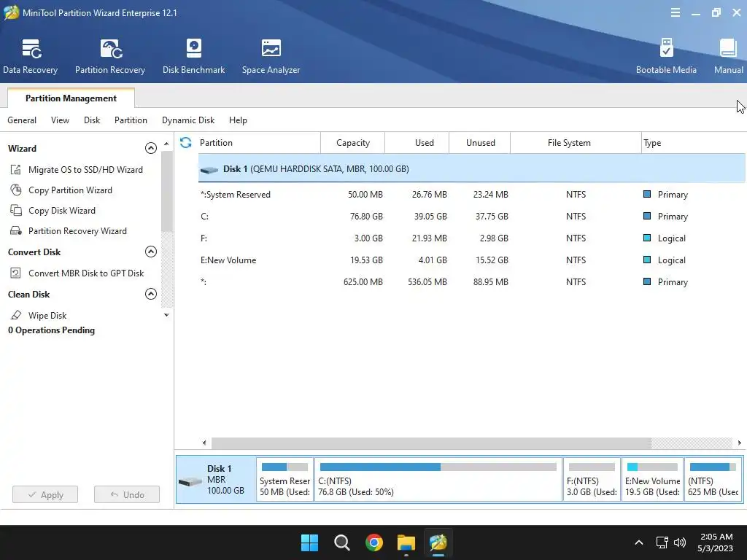Open the Disk menu

point(92,120)
